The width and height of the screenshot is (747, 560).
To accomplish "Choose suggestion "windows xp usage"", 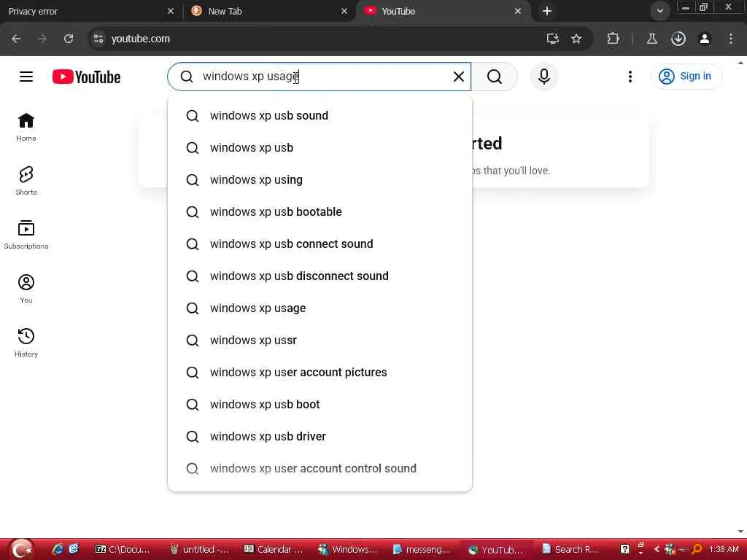I will (320, 308).
